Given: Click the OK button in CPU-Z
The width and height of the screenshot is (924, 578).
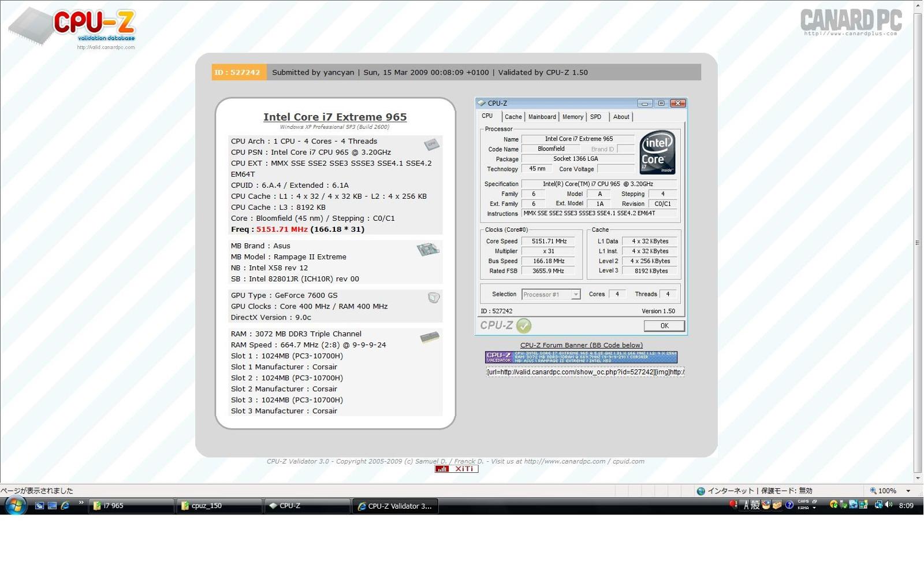Looking at the screenshot, I should pyautogui.click(x=664, y=325).
